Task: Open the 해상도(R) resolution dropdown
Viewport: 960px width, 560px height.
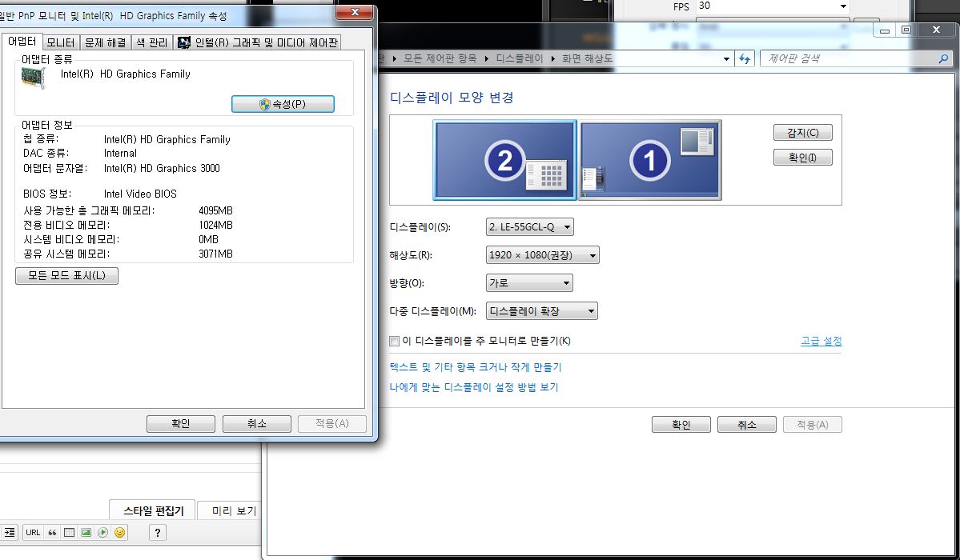Action: (542, 254)
